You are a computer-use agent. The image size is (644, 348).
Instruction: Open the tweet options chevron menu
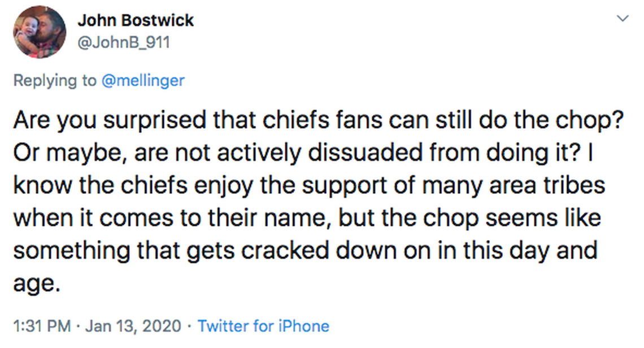coord(622,19)
